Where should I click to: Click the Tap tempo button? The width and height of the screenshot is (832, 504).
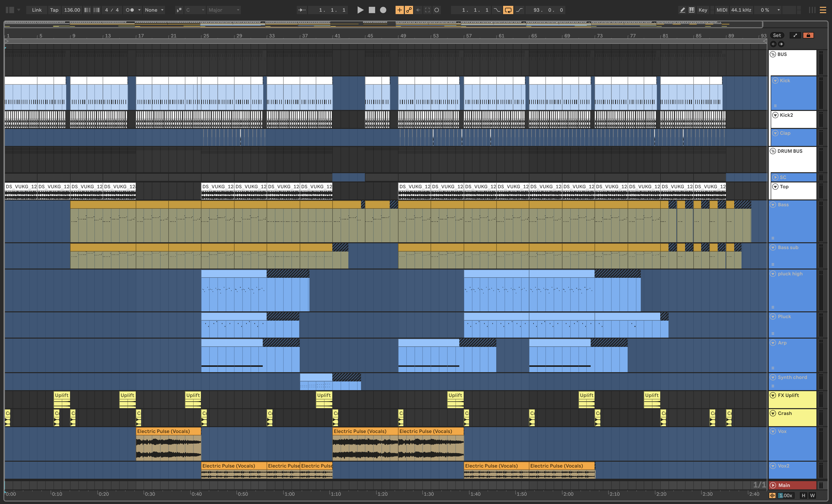point(54,10)
